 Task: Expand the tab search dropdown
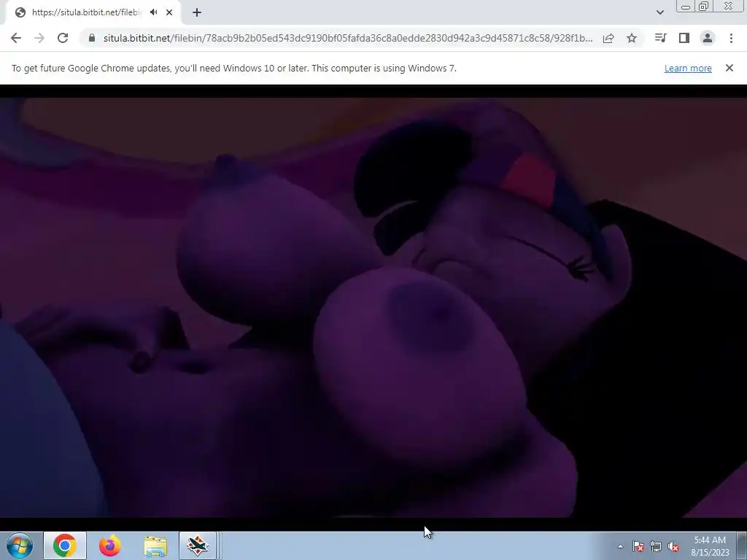[x=659, y=12]
